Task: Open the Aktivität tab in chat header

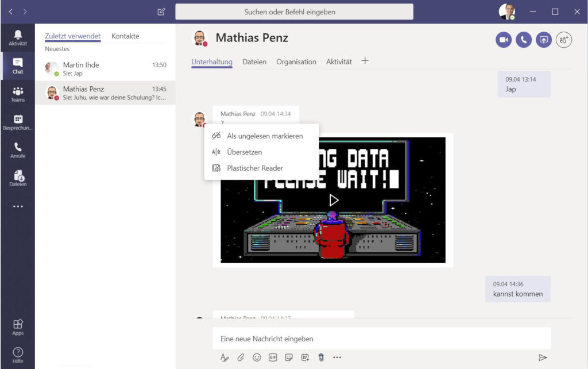Action: point(339,62)
